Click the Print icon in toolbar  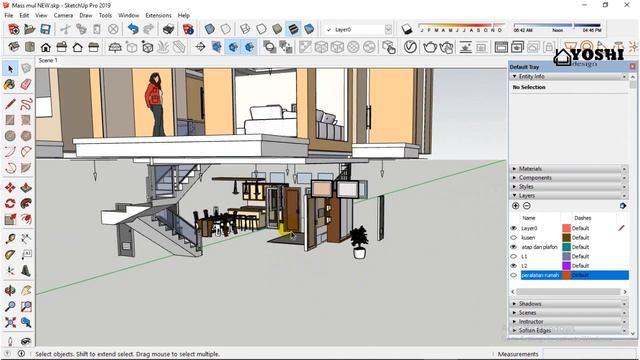[168, 29]
